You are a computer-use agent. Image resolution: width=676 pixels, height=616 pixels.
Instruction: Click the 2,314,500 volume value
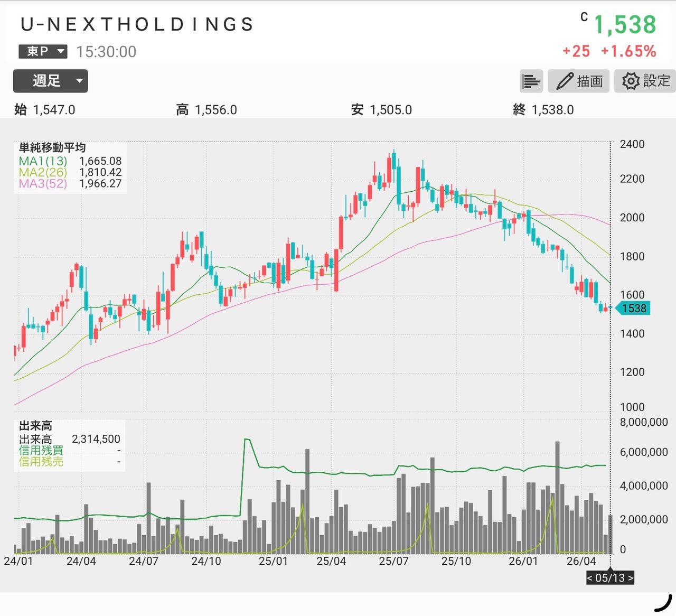pyautogui.click(x=96, y=439)
